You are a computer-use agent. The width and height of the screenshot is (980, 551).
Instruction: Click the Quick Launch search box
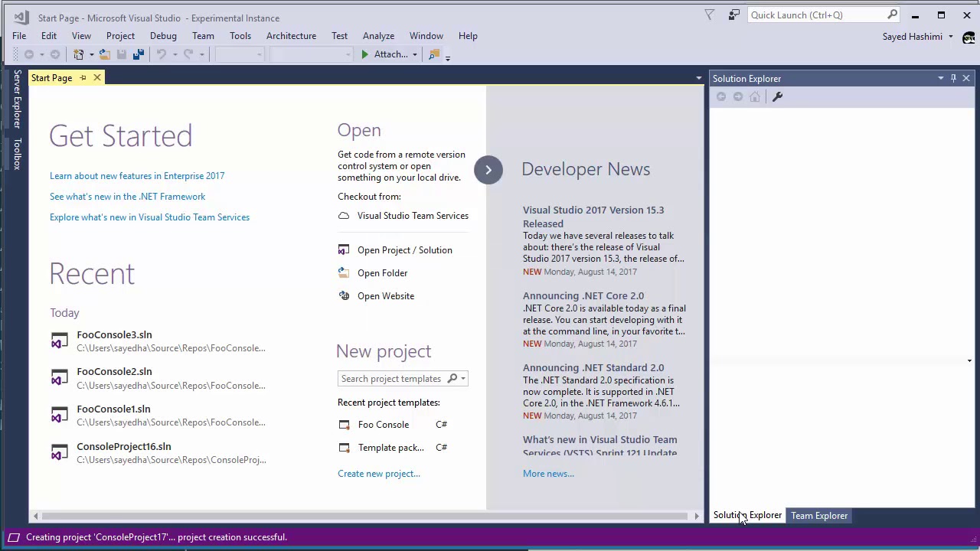point(823,15)
